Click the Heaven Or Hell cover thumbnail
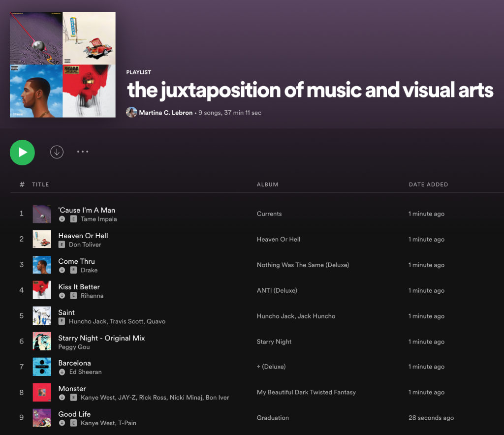Image resolution: width=504 pixels, height=435 pixels. pos(42,239)
